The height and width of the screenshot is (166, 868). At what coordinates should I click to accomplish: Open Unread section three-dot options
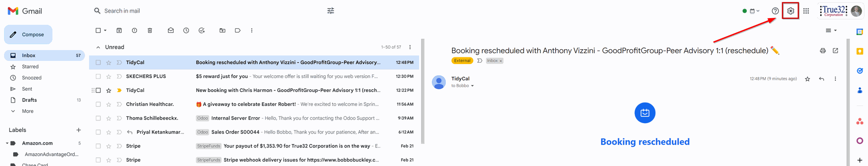410,47
